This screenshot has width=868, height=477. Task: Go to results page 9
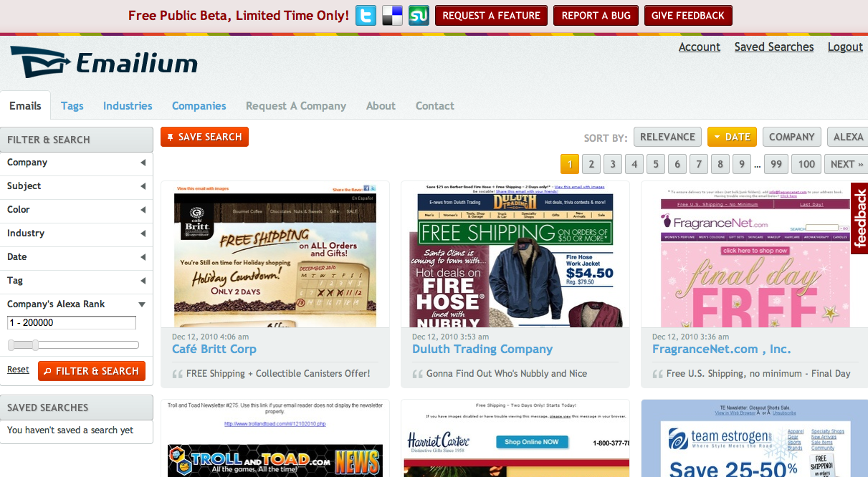click(x=741, y=164)
